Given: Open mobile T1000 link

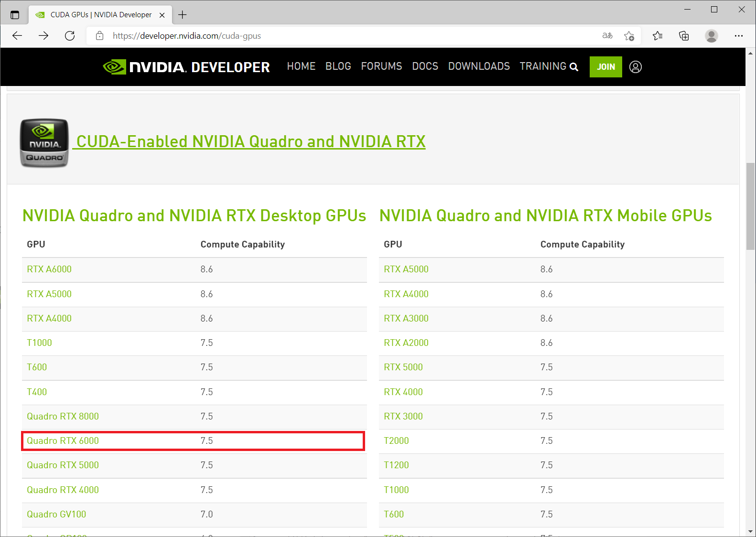Looking at the screenshot, I should click(396, 490).
